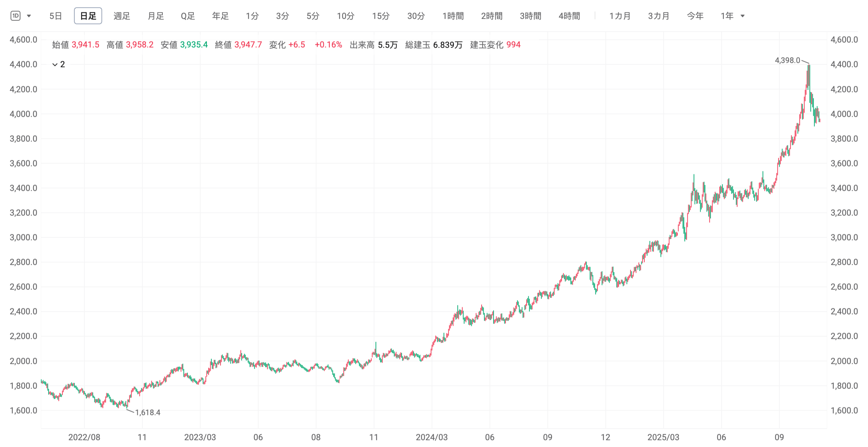The image size is (868, 447).
Task: Choose the 年足 yearly interval
Action: 221,16
